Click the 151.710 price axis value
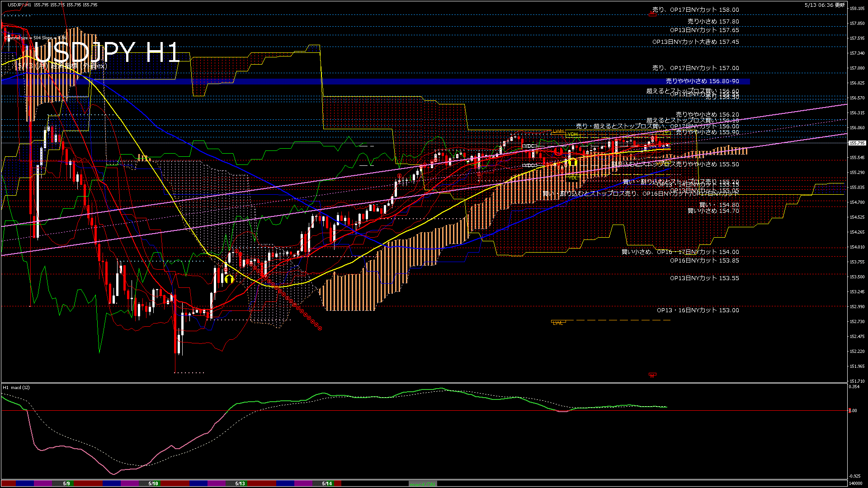 pyautogui.click(x=857, y=381)
